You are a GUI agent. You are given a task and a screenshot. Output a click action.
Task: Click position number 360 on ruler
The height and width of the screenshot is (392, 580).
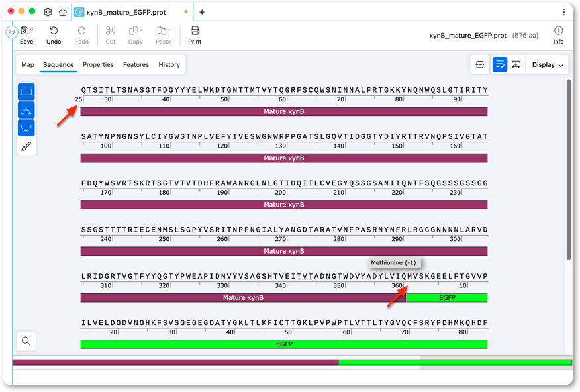click(x=397, y=285)
